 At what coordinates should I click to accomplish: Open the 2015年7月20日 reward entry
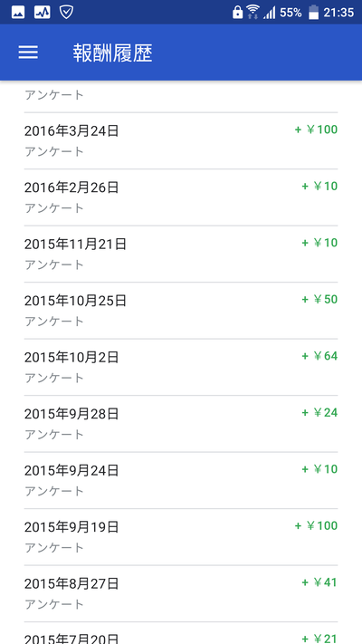coord(181,633)
